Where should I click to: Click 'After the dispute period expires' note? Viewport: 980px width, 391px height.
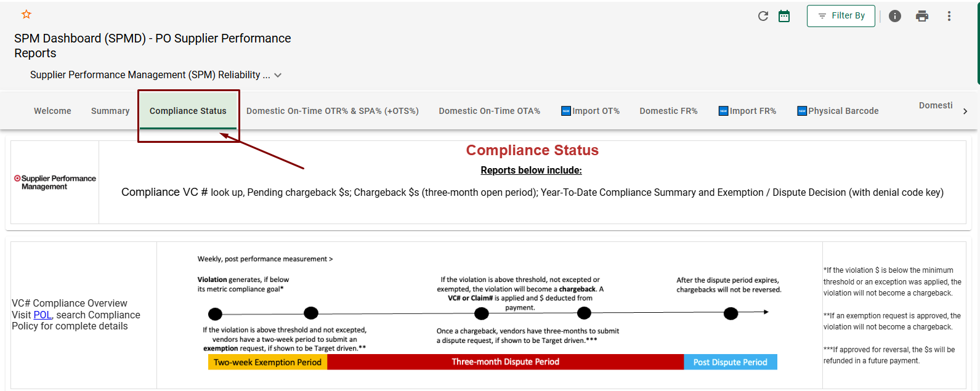pos(729,284)
